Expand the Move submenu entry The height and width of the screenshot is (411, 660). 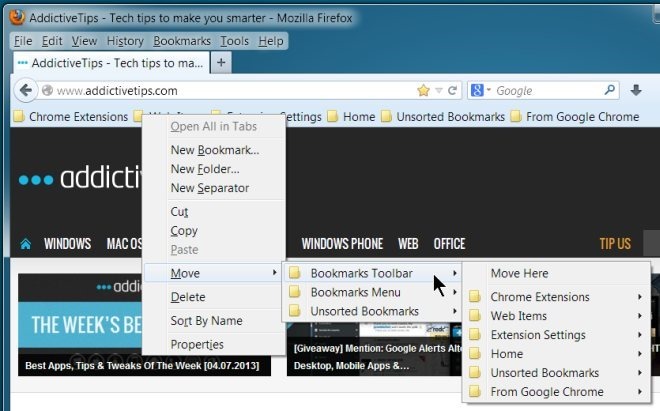(x=215, y=273)
